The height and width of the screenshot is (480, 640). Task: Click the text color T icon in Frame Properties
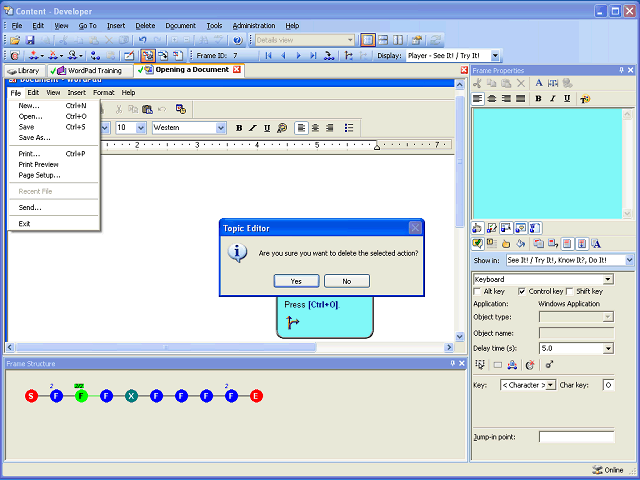tap(585, 99)
